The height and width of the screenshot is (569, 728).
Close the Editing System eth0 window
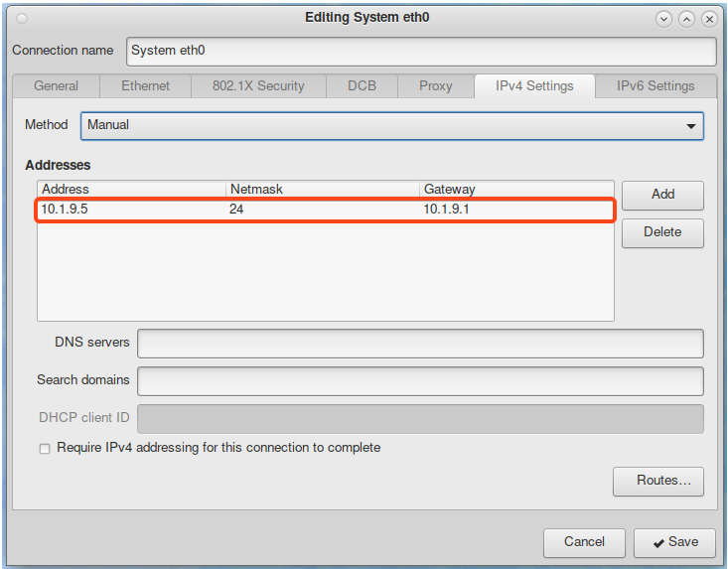pos(709,18)
